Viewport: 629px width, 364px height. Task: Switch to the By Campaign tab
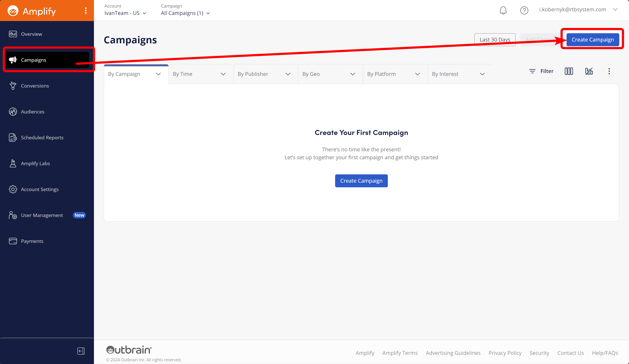pos(136,74)
